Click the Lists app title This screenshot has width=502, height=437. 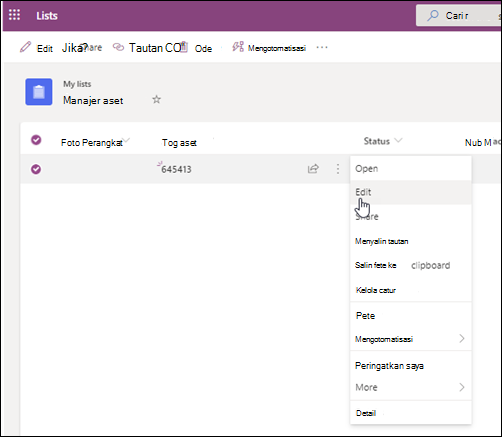point(47,16)
